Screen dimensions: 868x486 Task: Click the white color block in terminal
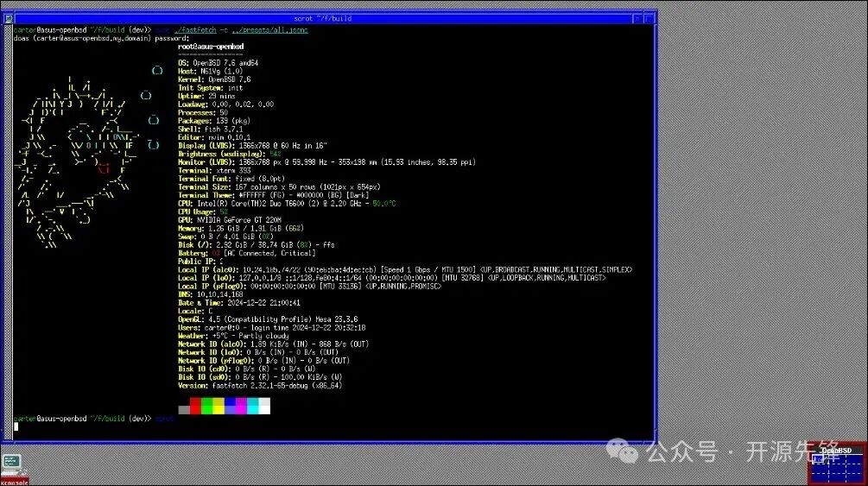pos(264,406)
